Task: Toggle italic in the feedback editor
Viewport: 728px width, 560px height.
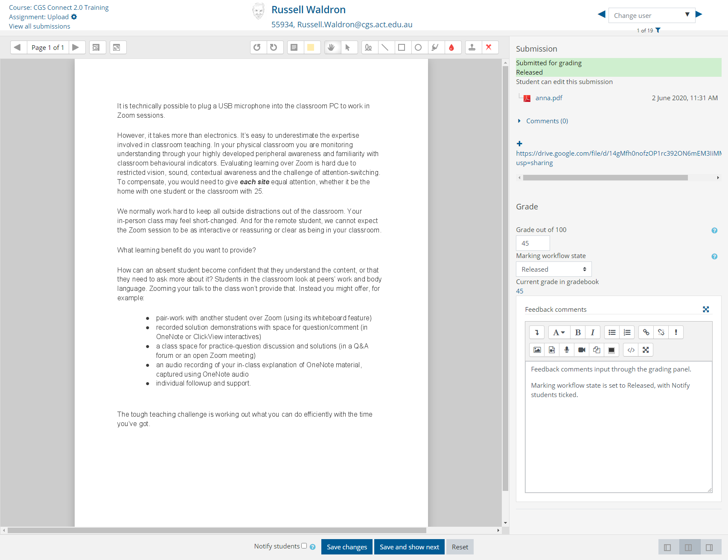Action: pos(592,332)
